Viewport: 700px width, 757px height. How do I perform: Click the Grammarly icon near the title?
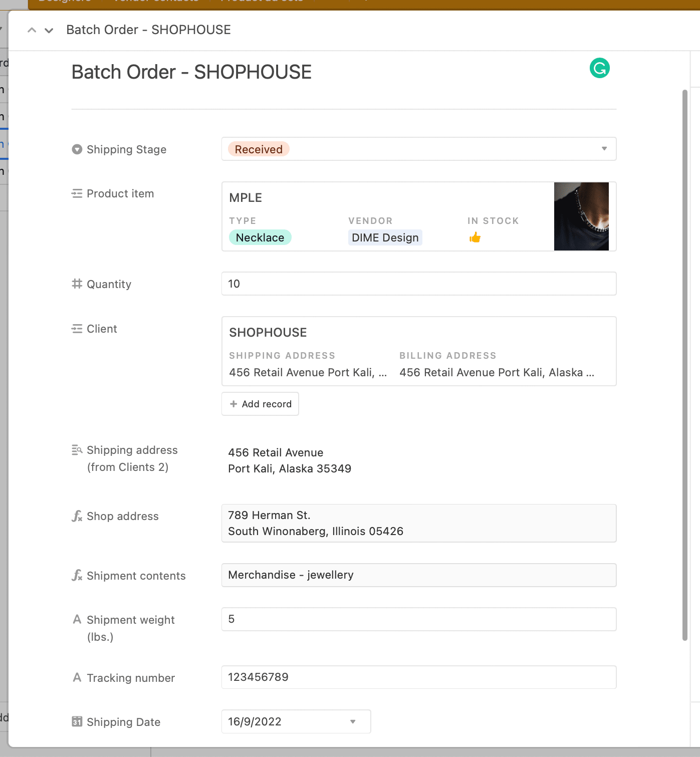pyautogui.click(x=600, y=68)
